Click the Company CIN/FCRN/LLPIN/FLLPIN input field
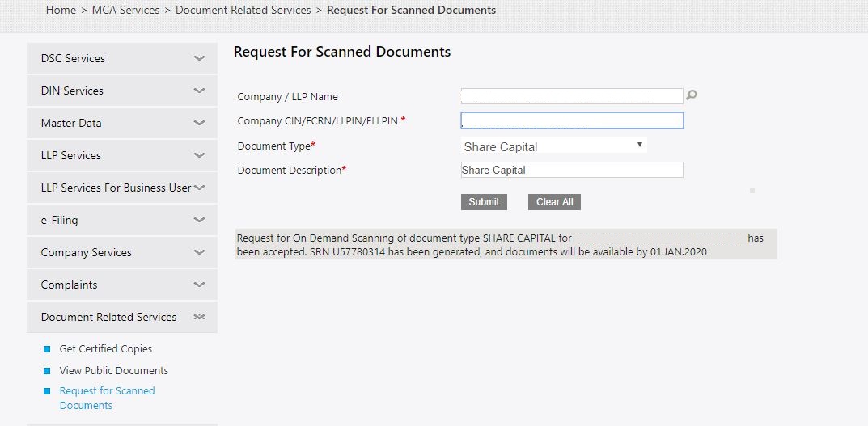Viewport: 868px width, 426px height. (x=571, y=120)
